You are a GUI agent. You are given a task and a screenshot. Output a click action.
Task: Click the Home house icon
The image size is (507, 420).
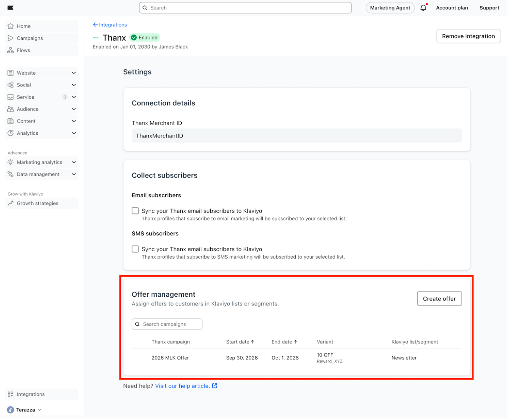tap(11, 26)
